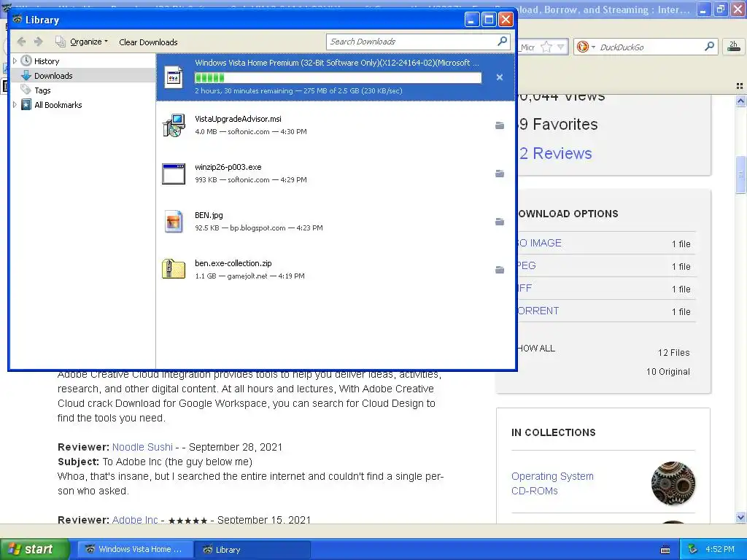Select the BEN.jpg file name

point(209,215)
